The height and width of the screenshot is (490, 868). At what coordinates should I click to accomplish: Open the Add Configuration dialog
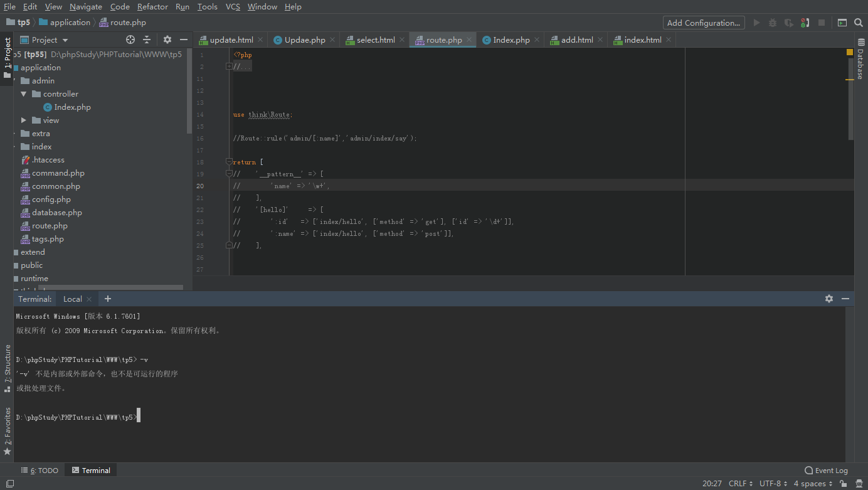703,23
